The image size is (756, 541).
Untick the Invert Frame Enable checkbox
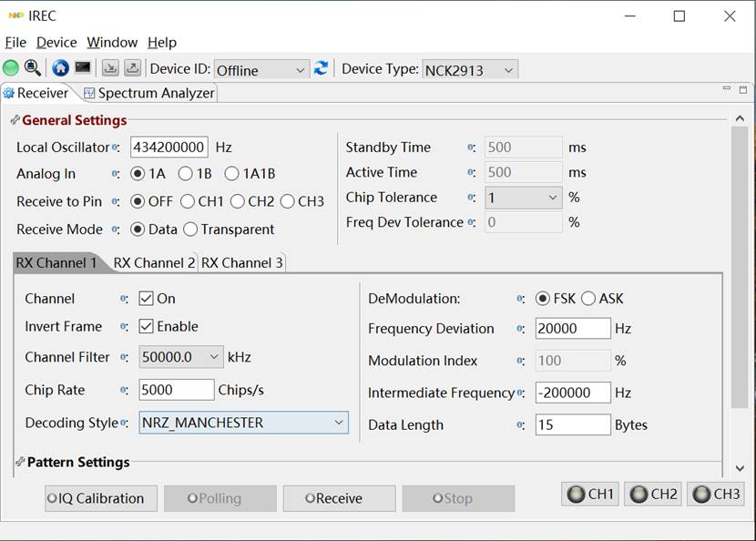pyautogui.click(x=146, y=326)
